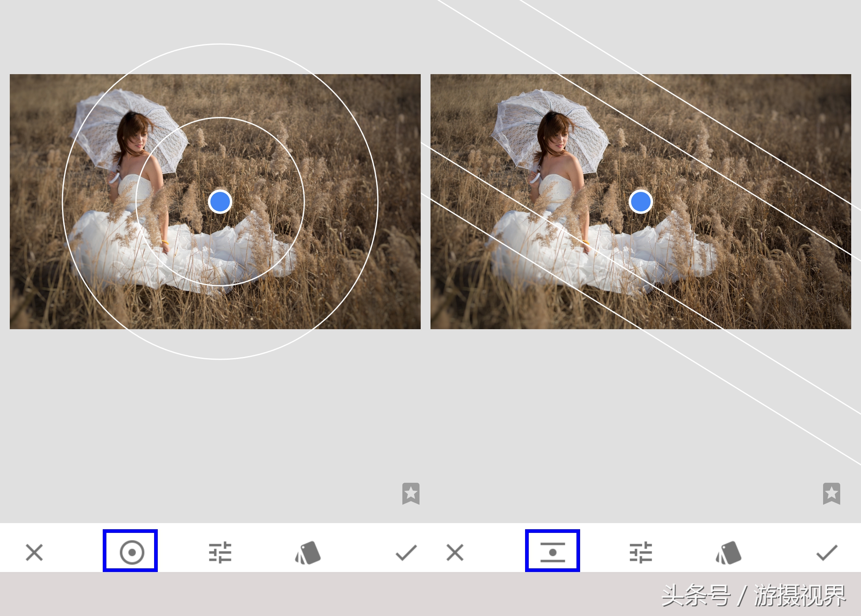Select the linear blur mode on the right toolbar
The image size is (861, 616).
click(552, 552)
